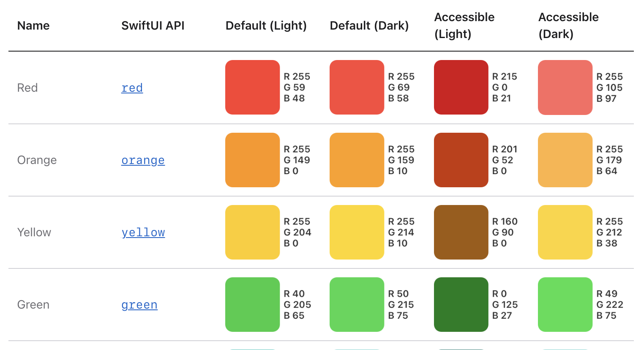
Task: Open the orange SwiftUI API link
Action: 143,160
